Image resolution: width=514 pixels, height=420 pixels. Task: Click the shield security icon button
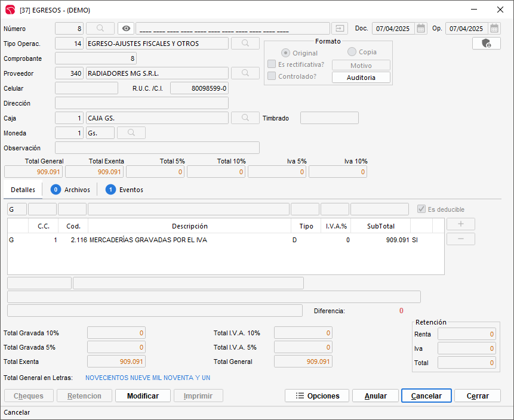[486, 44]
